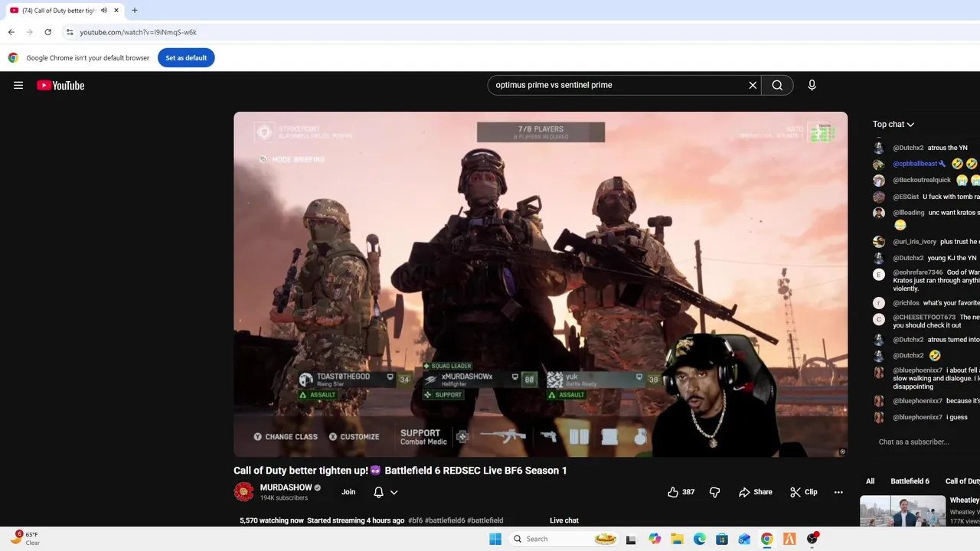Open @cpbballbeast chat username
980x551 pixels.
tap(915, 164)
